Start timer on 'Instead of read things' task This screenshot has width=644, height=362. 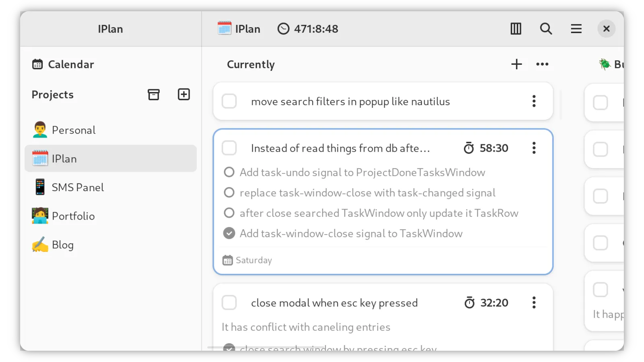[486, 148]
